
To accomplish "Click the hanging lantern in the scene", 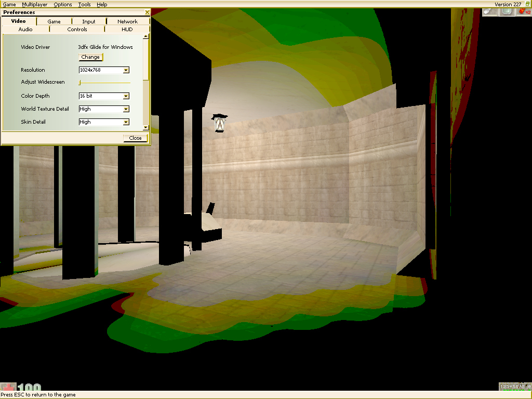I will [x=220, y=123].
